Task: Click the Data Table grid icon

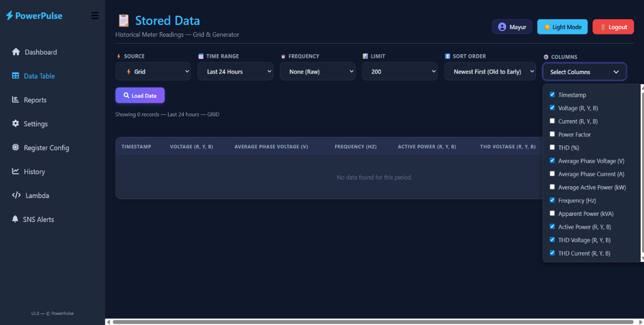Action: [16, 76]
